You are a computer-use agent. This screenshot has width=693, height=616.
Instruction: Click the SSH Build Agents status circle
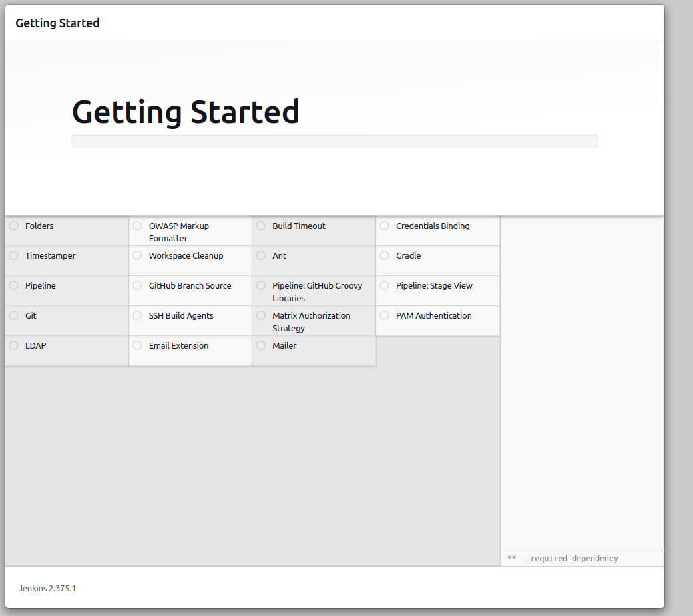137,316
